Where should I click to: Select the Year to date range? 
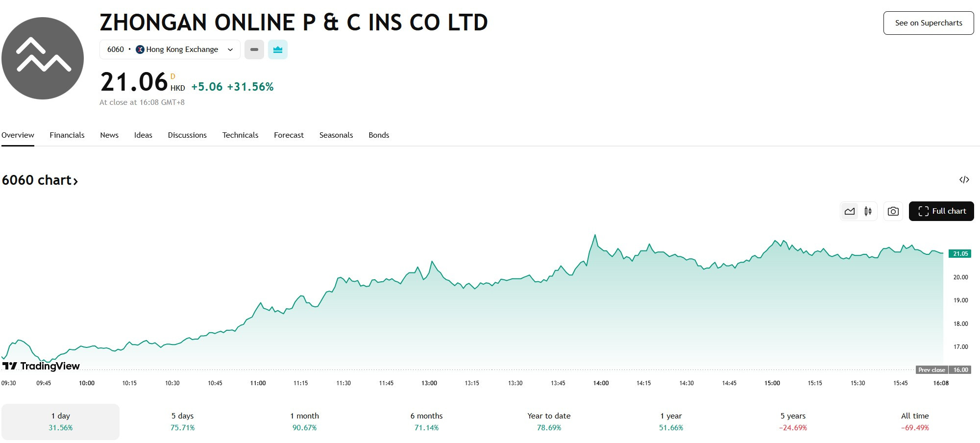click(549, 422)
